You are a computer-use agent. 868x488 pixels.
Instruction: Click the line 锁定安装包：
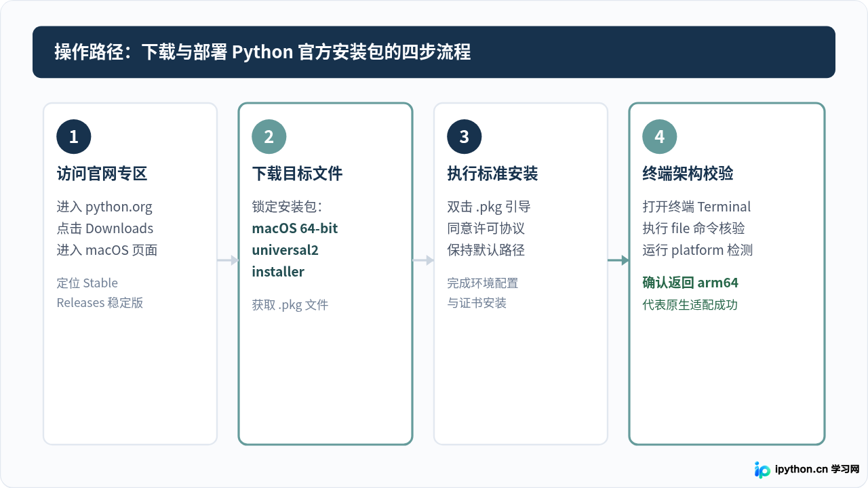[288, 207]
